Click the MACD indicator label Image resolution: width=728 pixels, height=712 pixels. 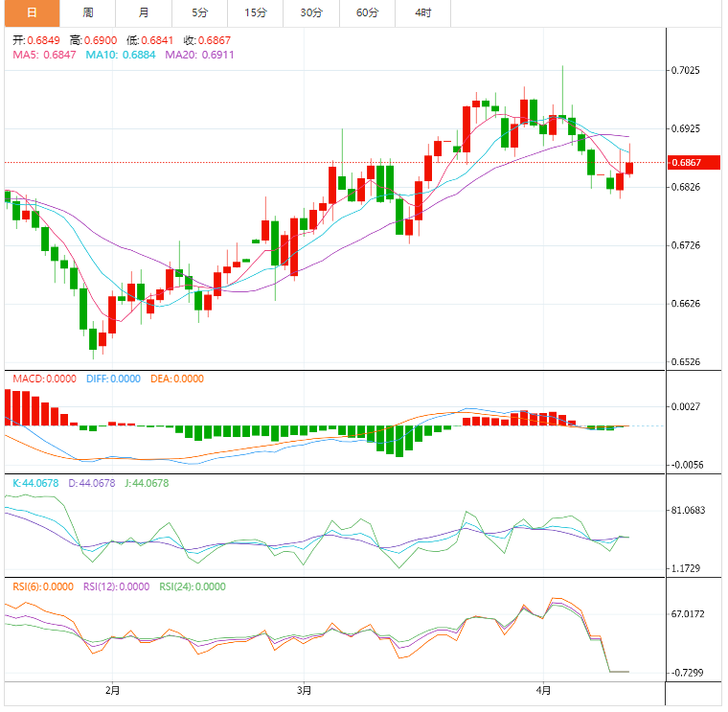(x=43, y=379)
